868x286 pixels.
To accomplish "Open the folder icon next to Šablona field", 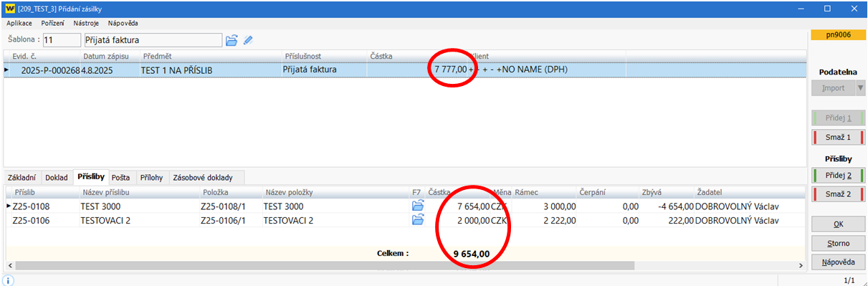I will 232,40.
